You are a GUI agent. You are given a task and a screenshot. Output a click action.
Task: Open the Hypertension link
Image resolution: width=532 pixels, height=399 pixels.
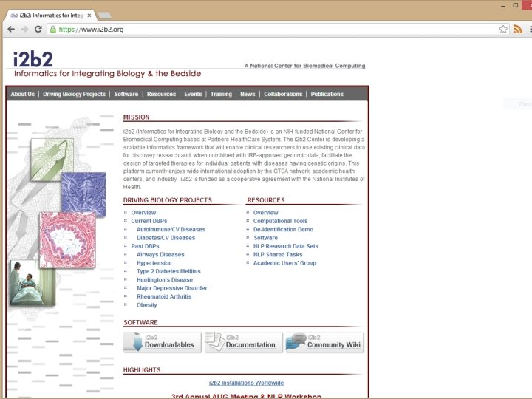click(x=154, y=263)
